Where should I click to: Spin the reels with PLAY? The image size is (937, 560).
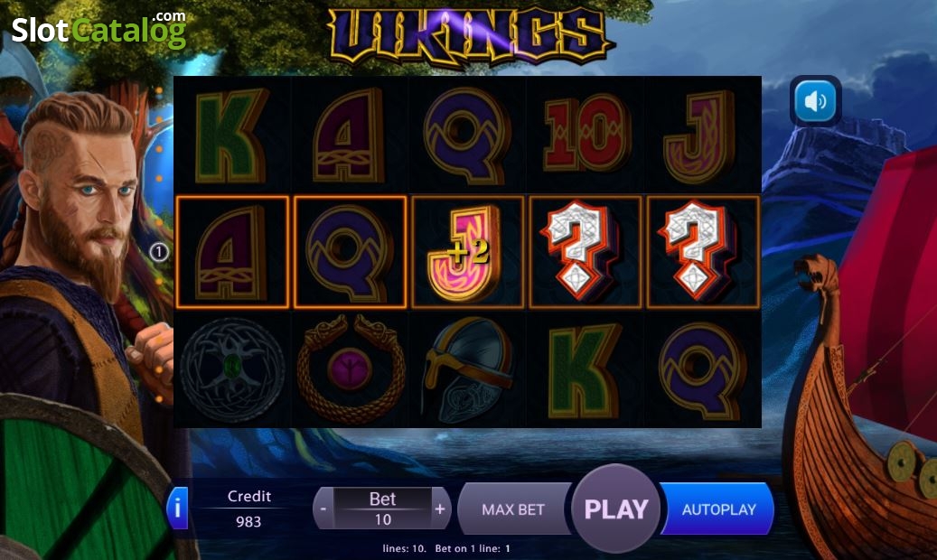[616, 509]
